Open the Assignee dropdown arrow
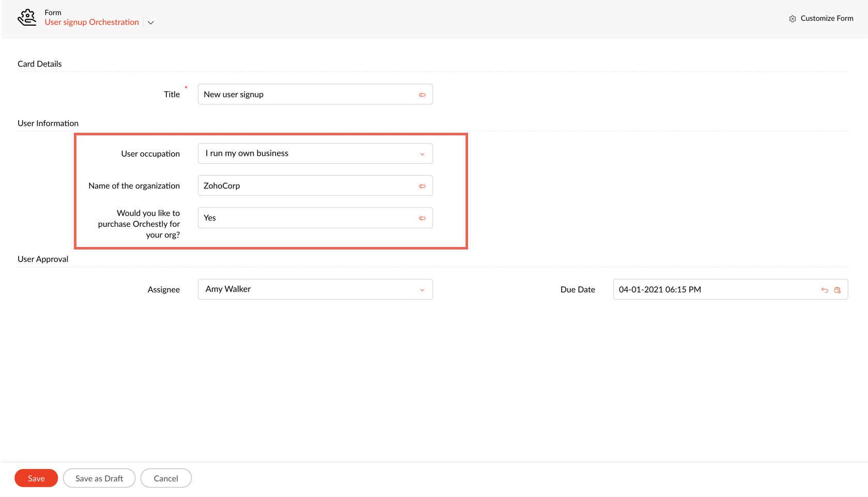This screenshot has height=497, width=868. (x=422, y=290)
